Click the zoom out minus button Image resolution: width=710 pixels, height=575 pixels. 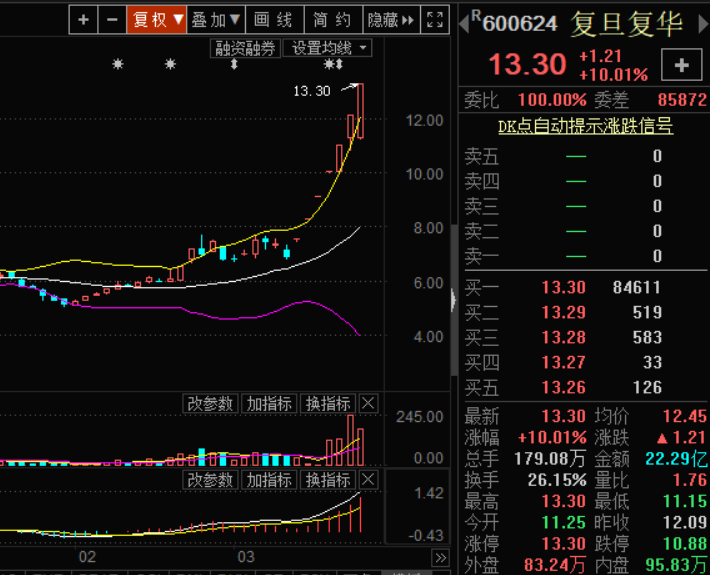[x=112, y=19]
